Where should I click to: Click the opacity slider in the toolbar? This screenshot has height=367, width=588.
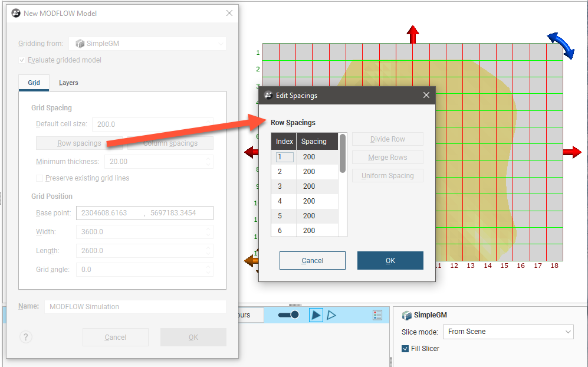tap(288, 315)
